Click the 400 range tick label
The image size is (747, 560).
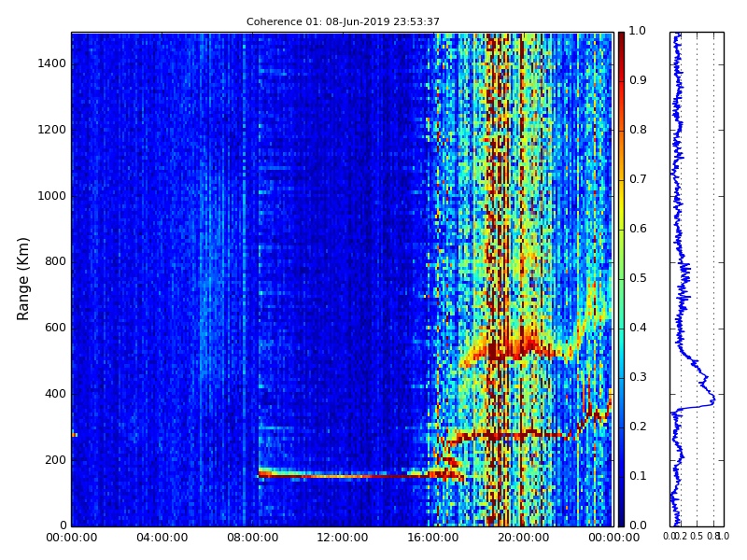pyautogui.click(x=56, y=394)
